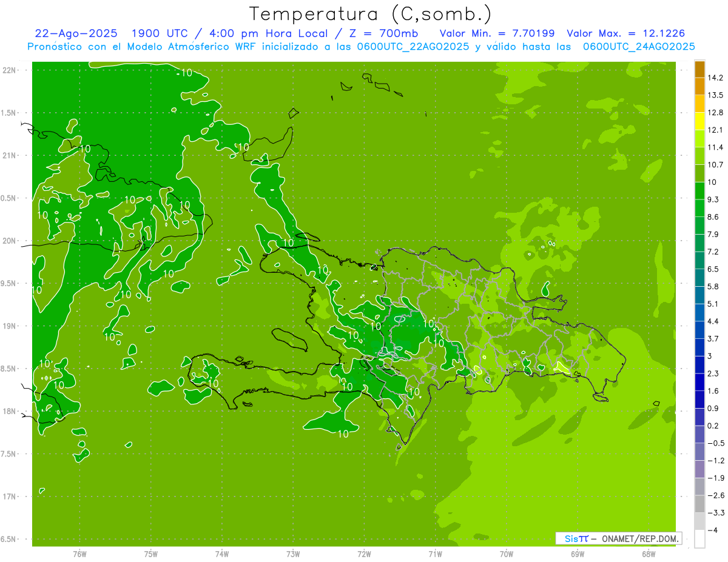728x562 pixels.
Task: Click the 5.8 value on the color scale
Action: (x=713, y=286)
